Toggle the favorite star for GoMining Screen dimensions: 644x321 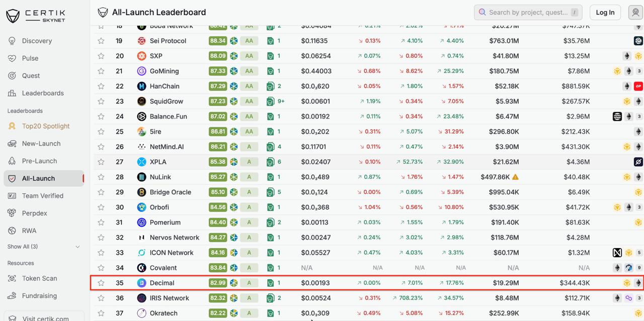coord(101,71)
